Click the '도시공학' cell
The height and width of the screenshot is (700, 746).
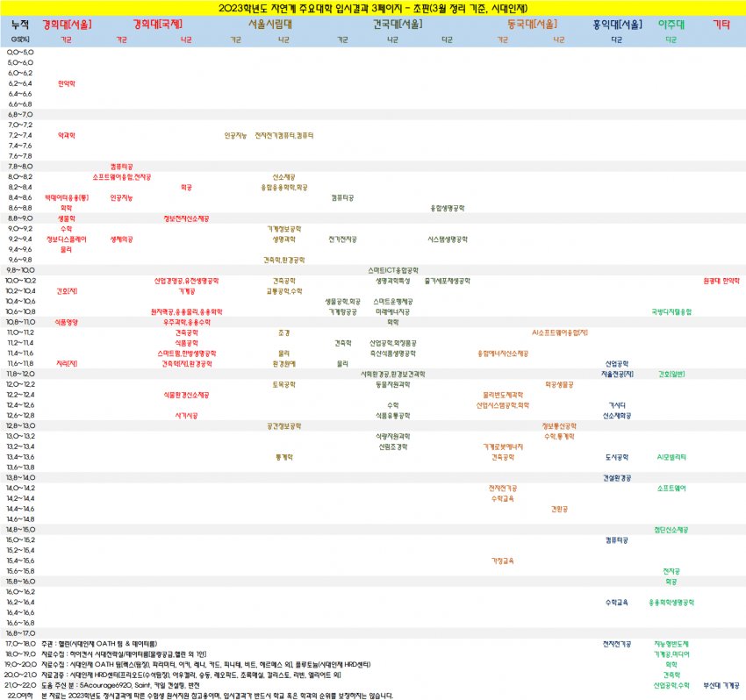pyautogui.click(x=617, y=457)
